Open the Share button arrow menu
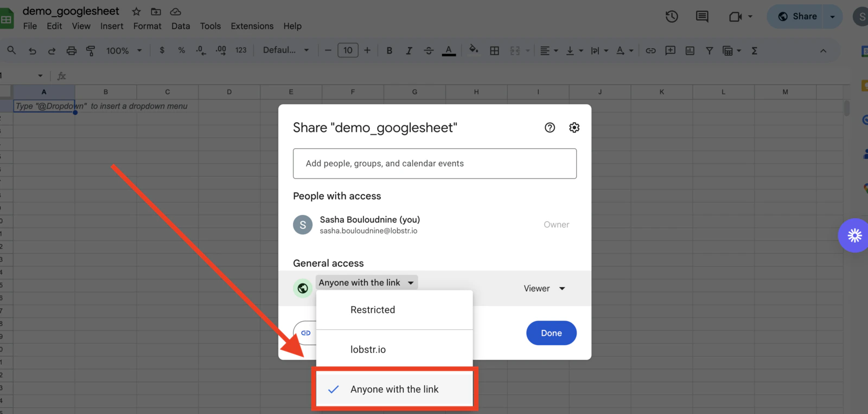This screenshot has width=868, height=414. pos(832,17)
